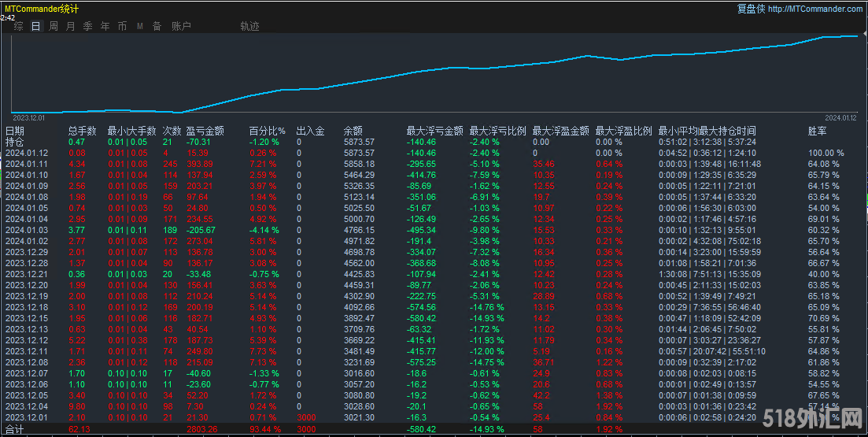Image resolution: width=868 pixels, height=437 pixels.
Task: Select the 2024.01.03 date row
Action: 27,230
